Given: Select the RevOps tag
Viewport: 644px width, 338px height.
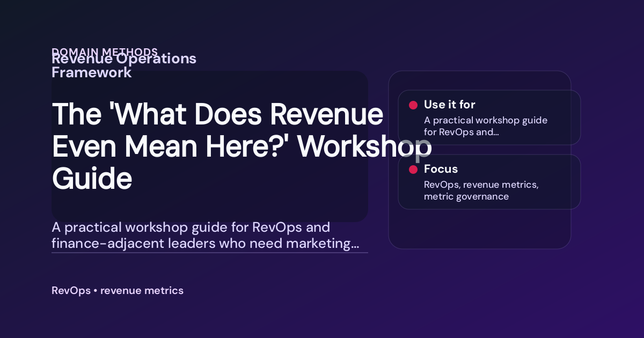Looking at the screenshot, I should pyautogui.click(x=71, y=290).
